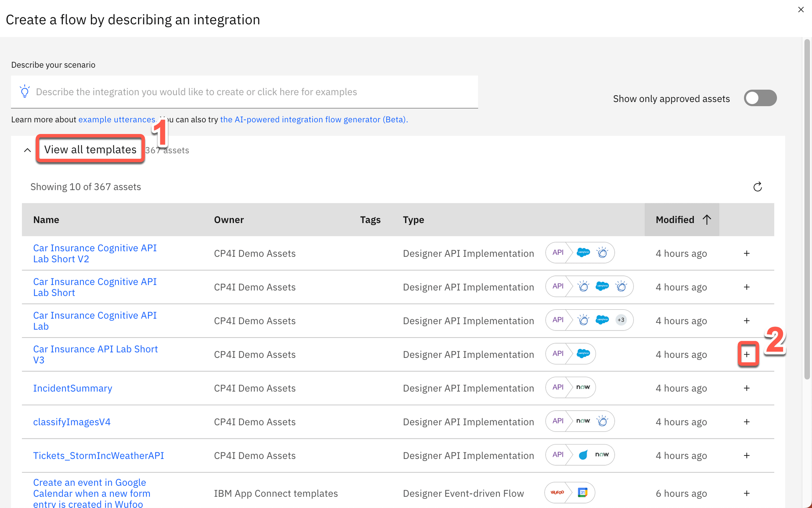Click the Salesforce icon on Car Insurance API Lab Short V3
The height and width of the screenshot is (508, 812).
[583, 354]
